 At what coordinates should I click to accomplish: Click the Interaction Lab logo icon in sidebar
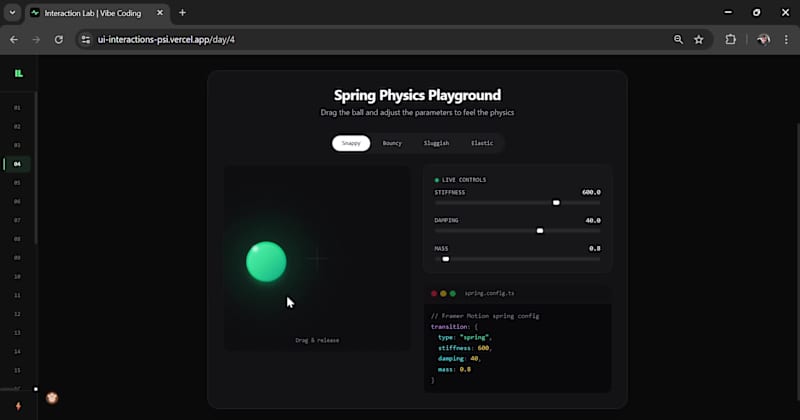click(19, 73)
